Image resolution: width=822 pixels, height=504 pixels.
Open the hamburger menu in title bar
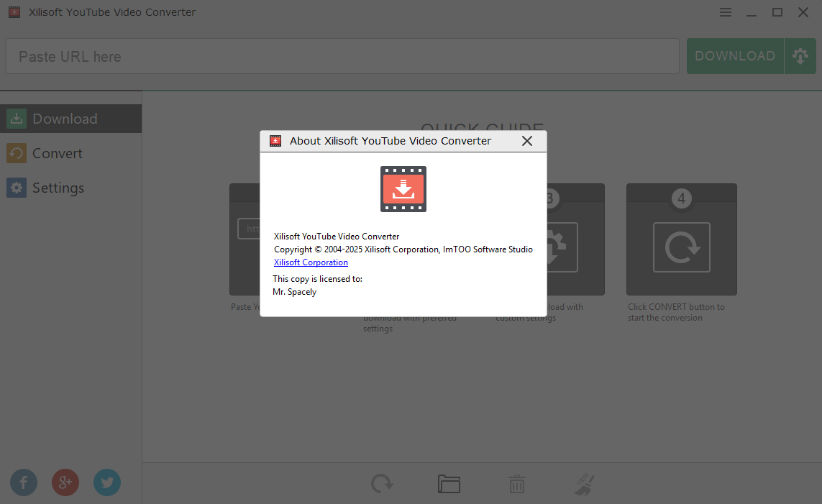(726, 12)
